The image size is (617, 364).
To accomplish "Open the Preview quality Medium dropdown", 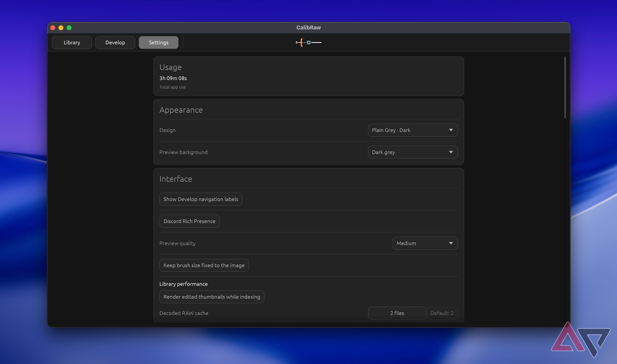I will [x=425, y=243].
